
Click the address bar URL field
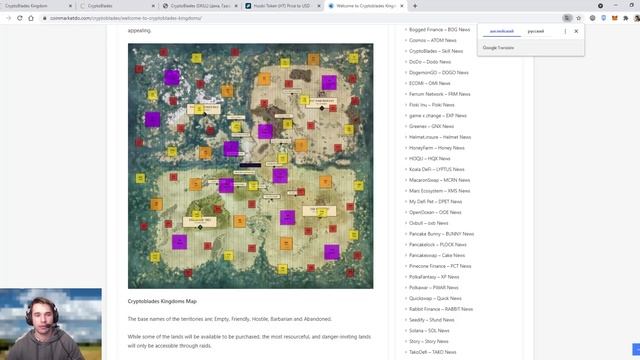point(302,18)
